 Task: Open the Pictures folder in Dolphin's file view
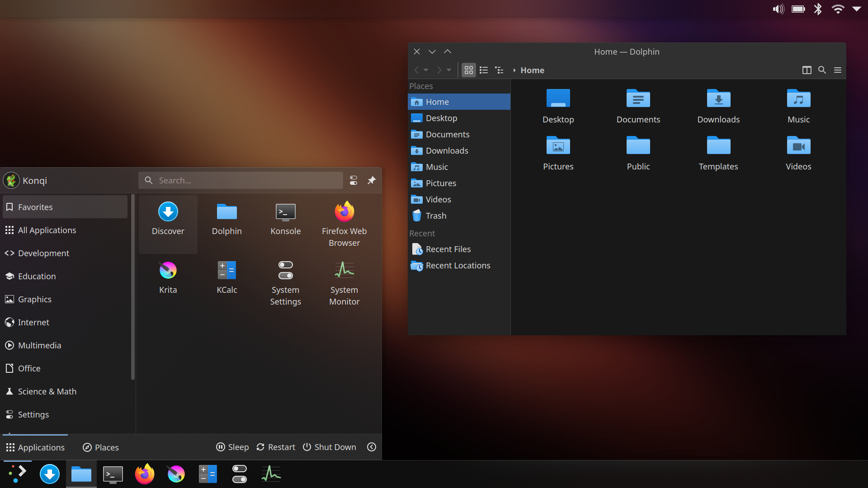pos(558,153)
